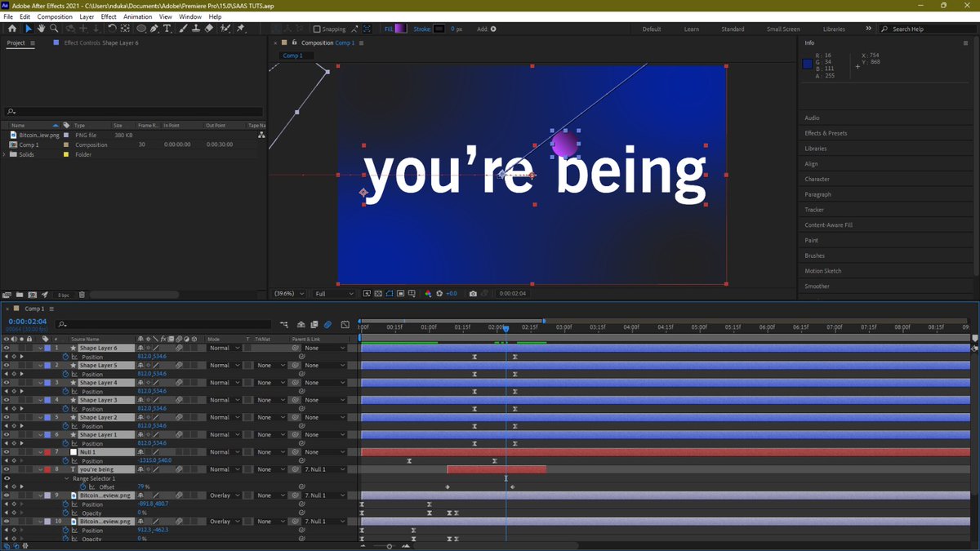This screenshot has height=551, width=980.
Task: Open the Content-Aware Fill panel
Action: coord(828,224)
